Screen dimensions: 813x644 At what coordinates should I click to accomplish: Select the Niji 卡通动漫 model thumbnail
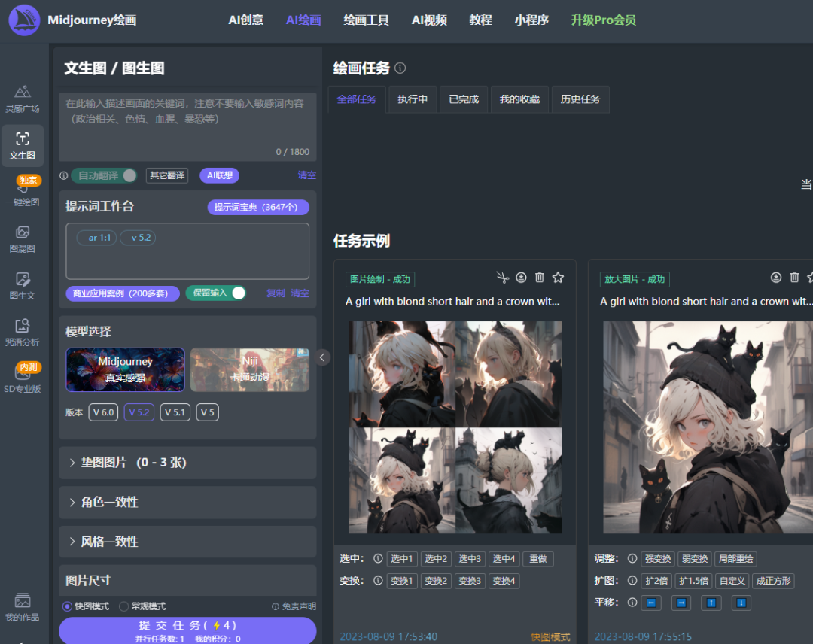(250, 369)
